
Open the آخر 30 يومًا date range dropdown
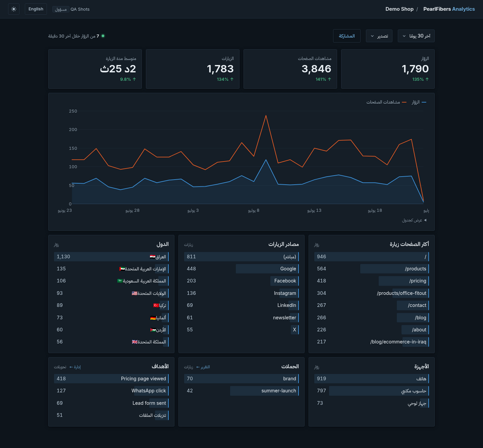coord(416,36)
